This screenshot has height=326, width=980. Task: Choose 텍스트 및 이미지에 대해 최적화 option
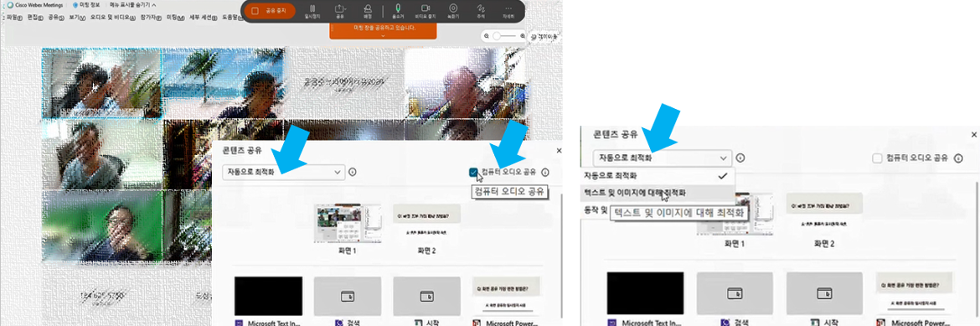click(x=658, y=193)
